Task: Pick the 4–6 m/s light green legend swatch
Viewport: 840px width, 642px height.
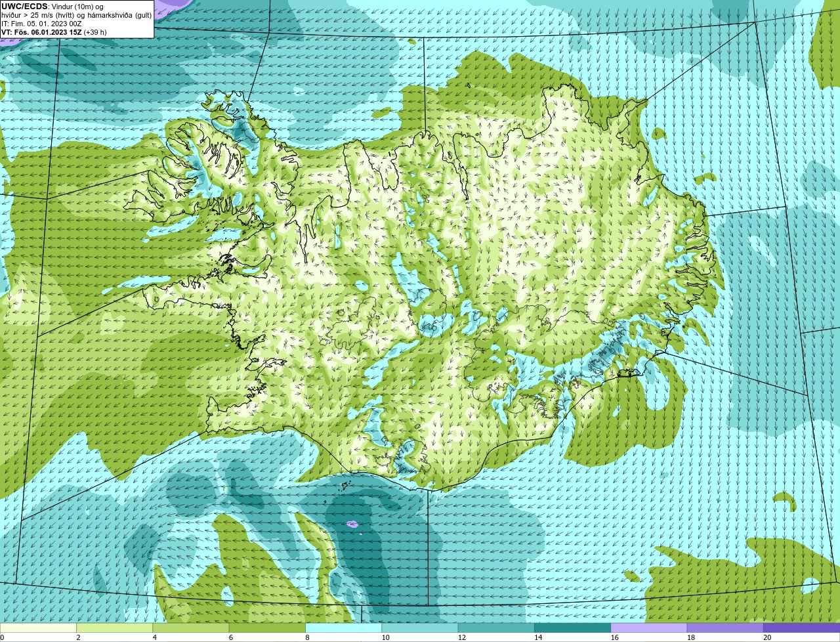Action: click(191, 628)
